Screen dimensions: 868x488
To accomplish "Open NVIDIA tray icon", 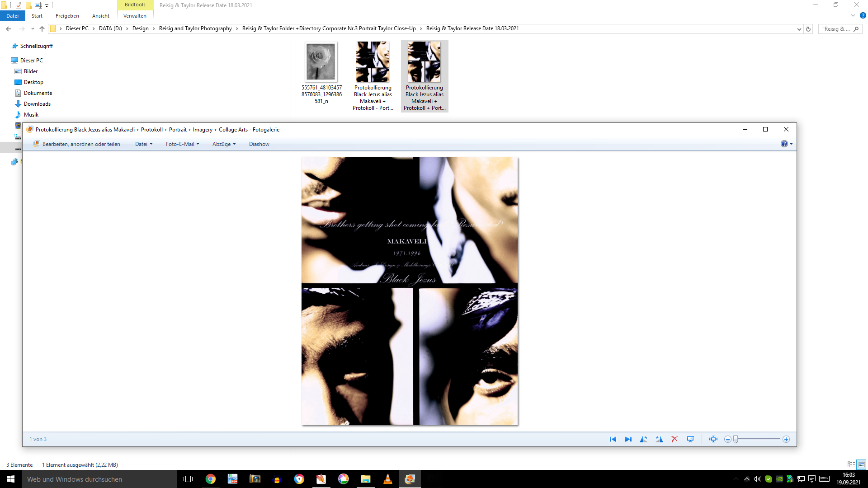I will point(779,479).
